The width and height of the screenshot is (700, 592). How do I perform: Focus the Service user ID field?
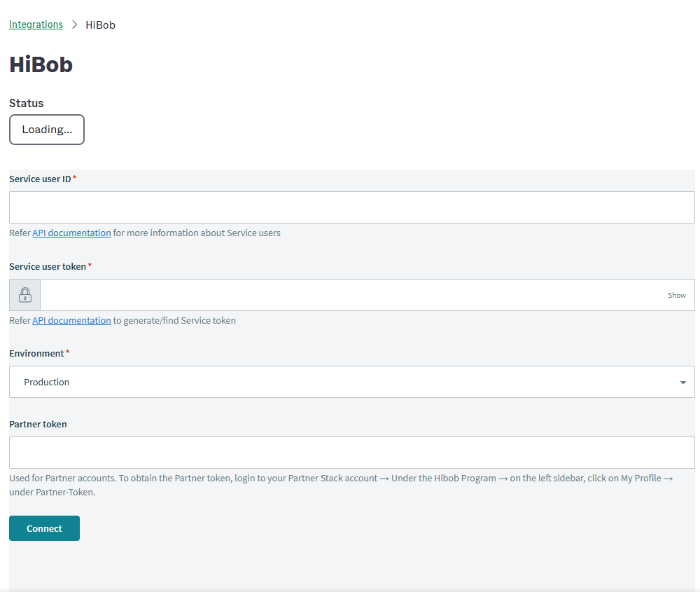(352, 207)
